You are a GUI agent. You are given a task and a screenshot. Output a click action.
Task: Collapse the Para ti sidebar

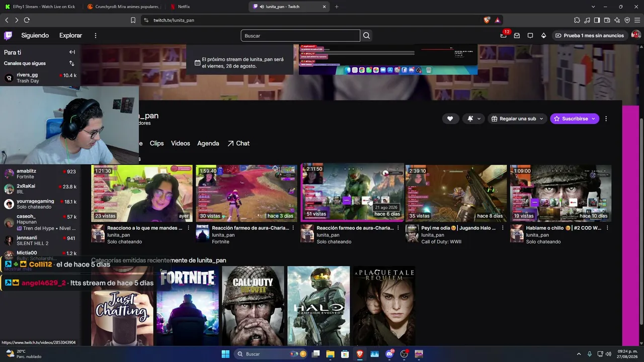(x=72, y=52)
